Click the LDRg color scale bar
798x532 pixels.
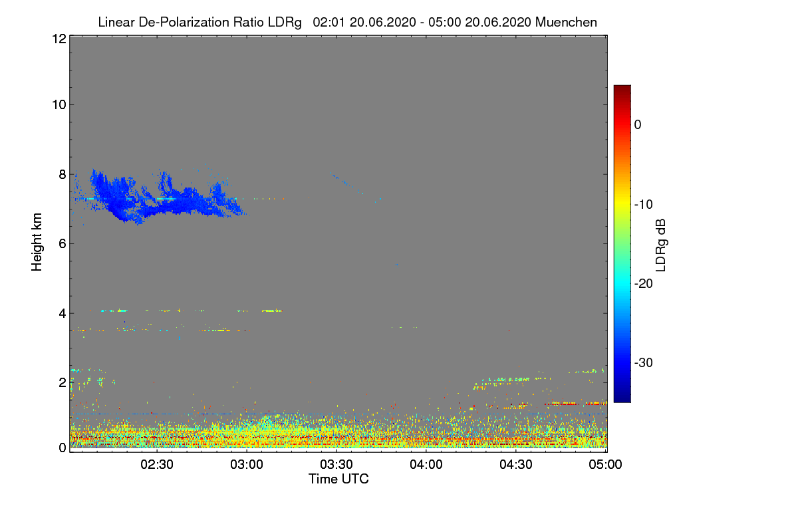[622, 243]
